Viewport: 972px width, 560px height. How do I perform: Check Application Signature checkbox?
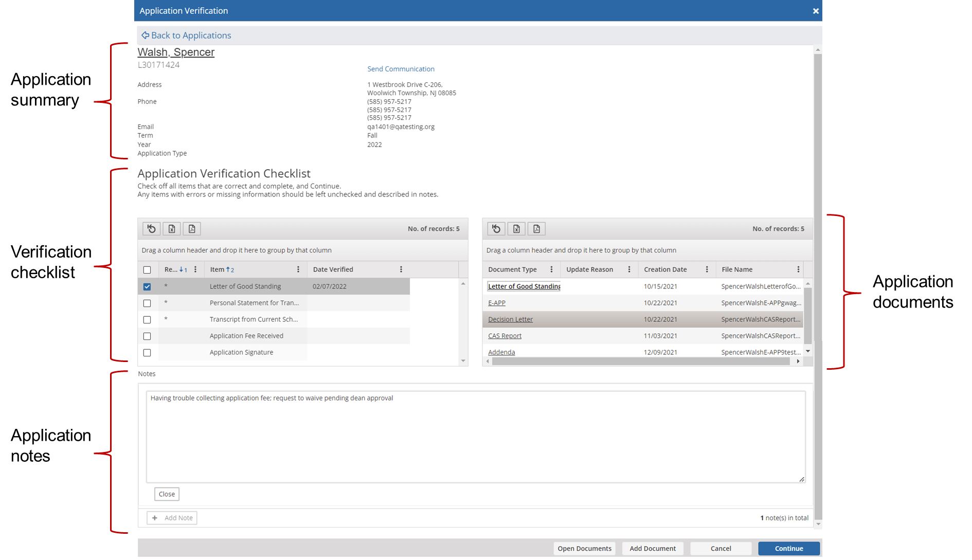[147, 352]
